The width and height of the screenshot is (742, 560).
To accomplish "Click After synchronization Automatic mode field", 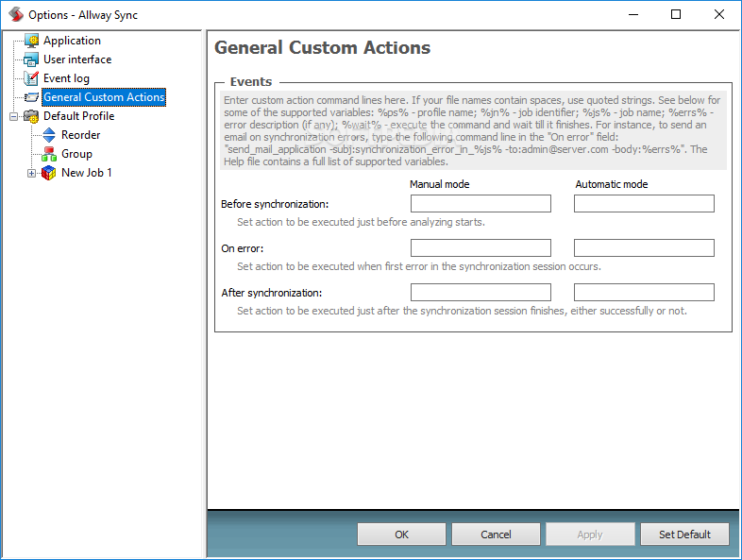I will [644, 293].
